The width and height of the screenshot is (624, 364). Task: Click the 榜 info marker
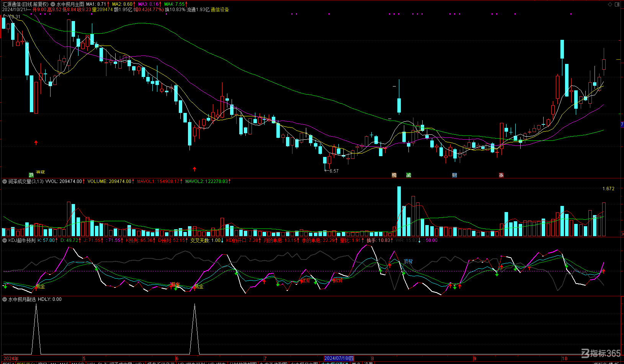(394, 175)
